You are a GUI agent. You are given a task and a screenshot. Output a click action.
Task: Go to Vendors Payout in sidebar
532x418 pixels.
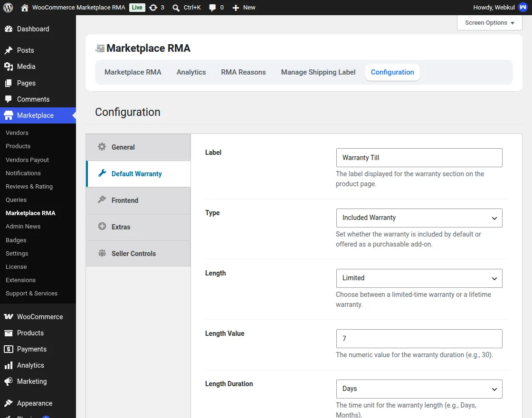(27, 160)
